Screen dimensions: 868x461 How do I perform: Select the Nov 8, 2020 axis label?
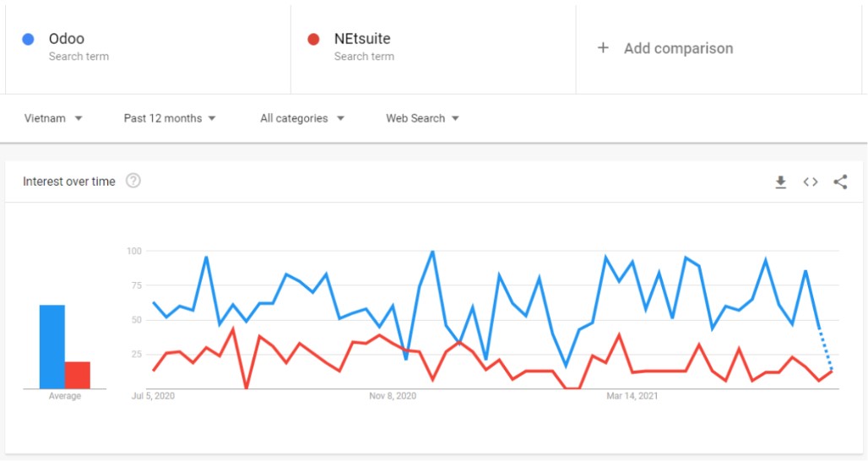[393, 395]
